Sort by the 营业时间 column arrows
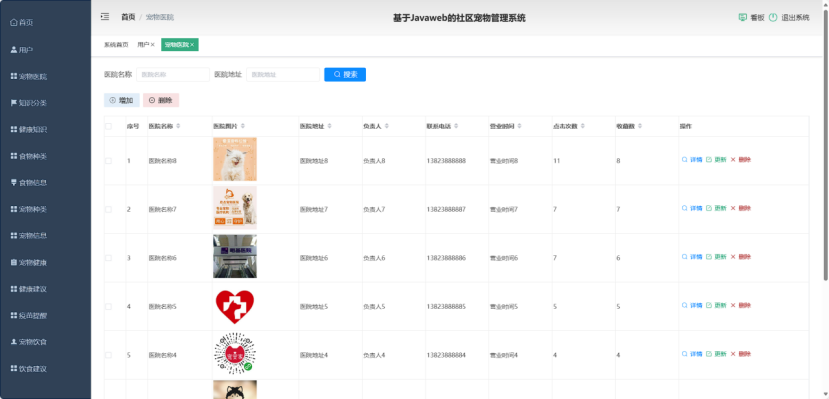The height and width of the screenshot is (399, 829). pos(520,126)
